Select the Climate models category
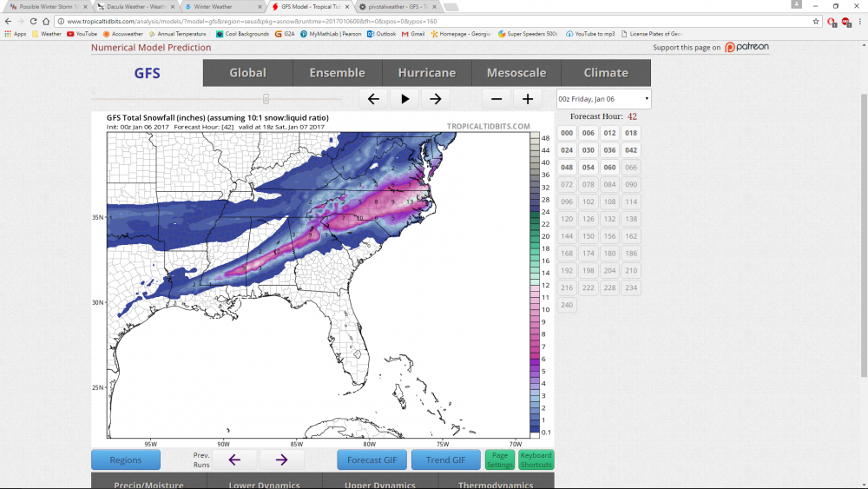This screenshot has width=868, height=489. 606,73
